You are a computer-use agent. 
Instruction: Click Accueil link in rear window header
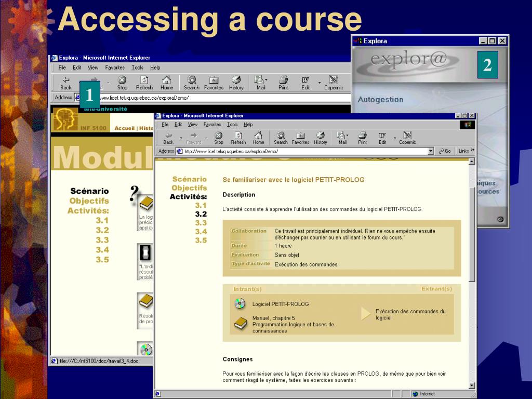tap(125, 128)
